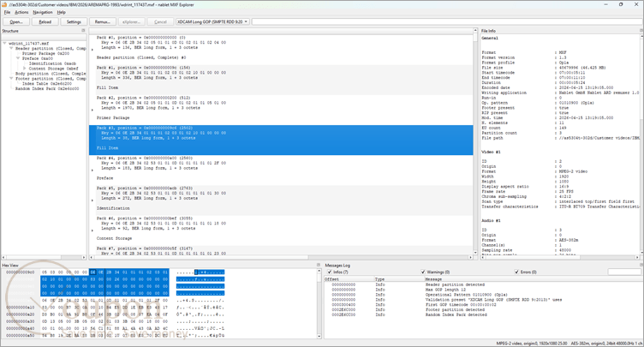Open the File menu
Viewport: 644px width, 347px height.
(7, 12)
